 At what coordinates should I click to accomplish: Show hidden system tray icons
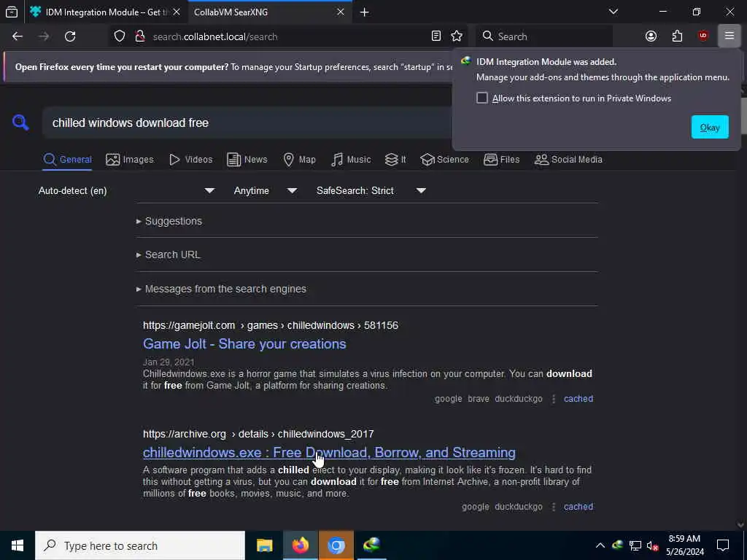[x=600, y=545]
